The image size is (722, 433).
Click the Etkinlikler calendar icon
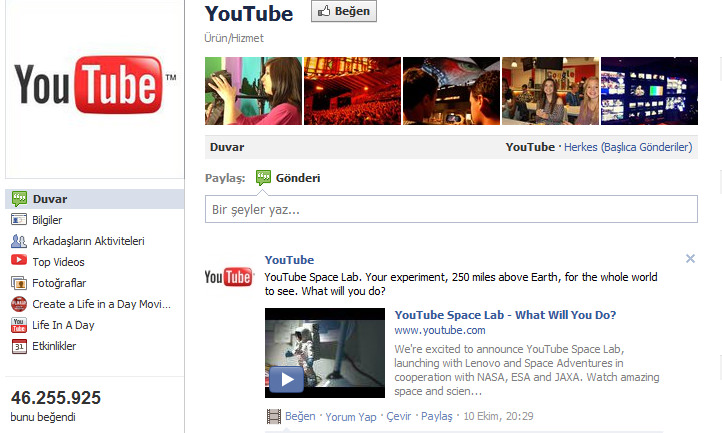pyautogui.click(x=19, y=346)
